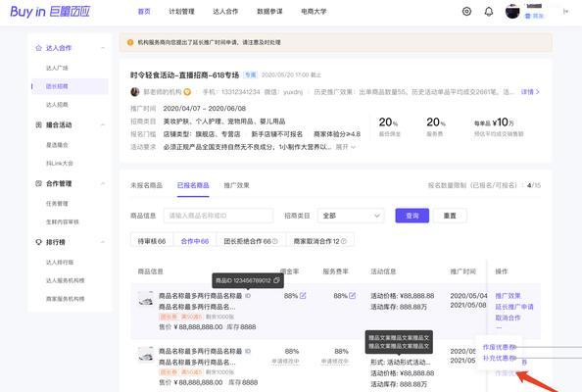
Task: Click the ID icon after first product name
Action: [248, 296]
